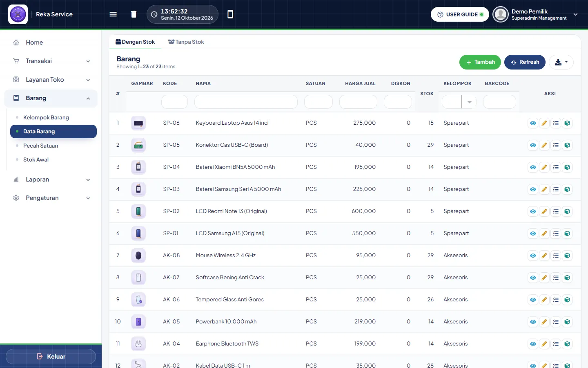Open the USER GUIDE button
This screenshot has width=588, height=368.
[x=460, y=14]
